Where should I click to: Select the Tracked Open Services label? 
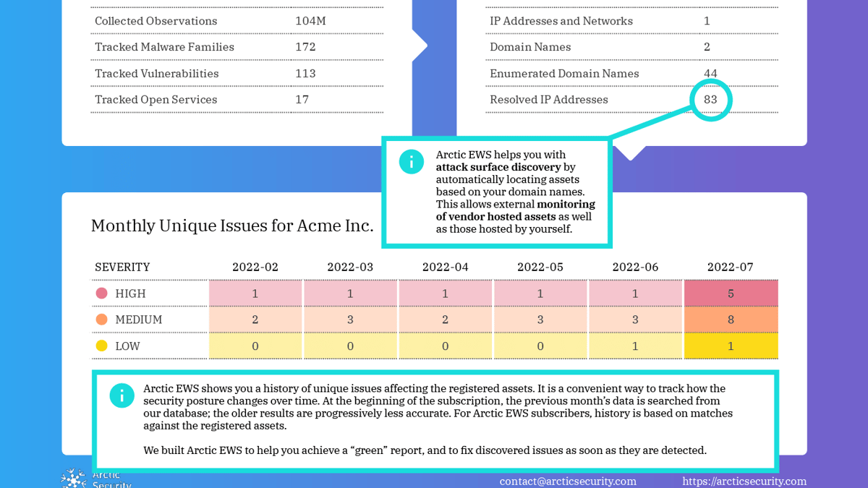[156, 100]
